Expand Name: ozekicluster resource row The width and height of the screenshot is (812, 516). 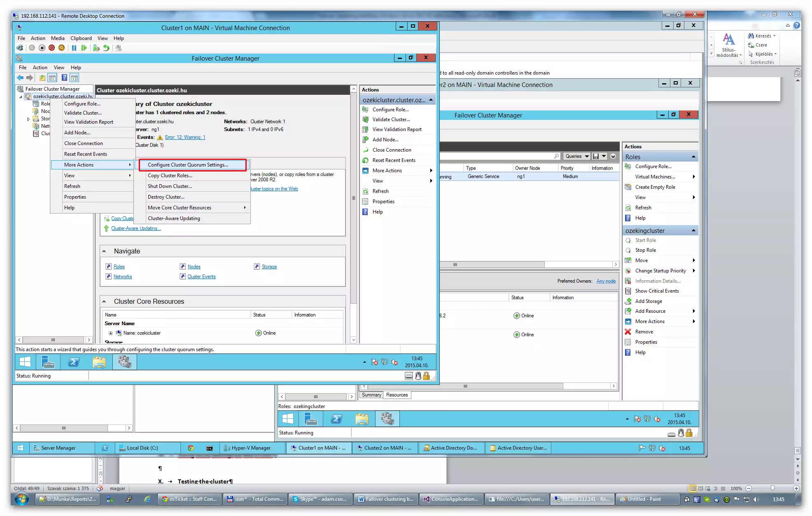click(x=110, y=333)
